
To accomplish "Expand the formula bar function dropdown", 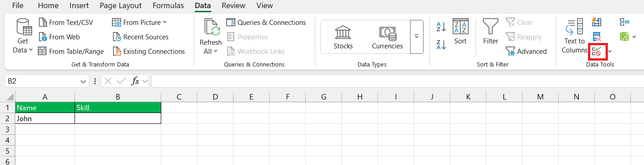I will click(145, 81).
